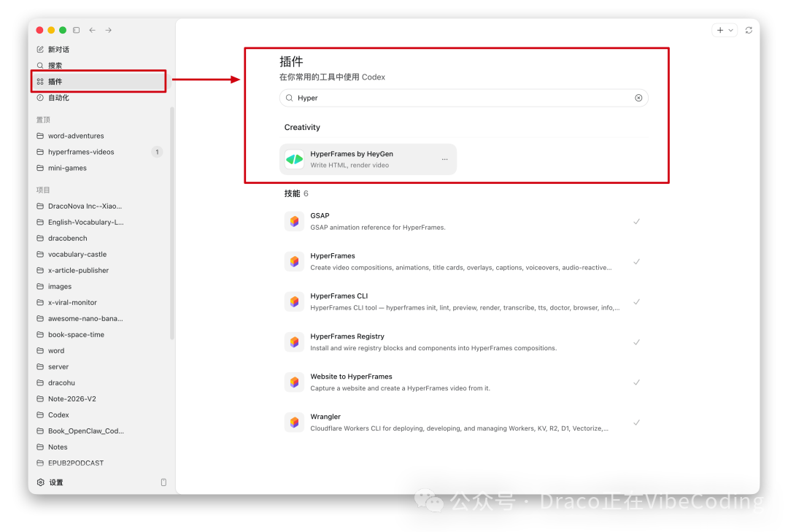Open the vocabulary-castle project

tap(100, 255)
